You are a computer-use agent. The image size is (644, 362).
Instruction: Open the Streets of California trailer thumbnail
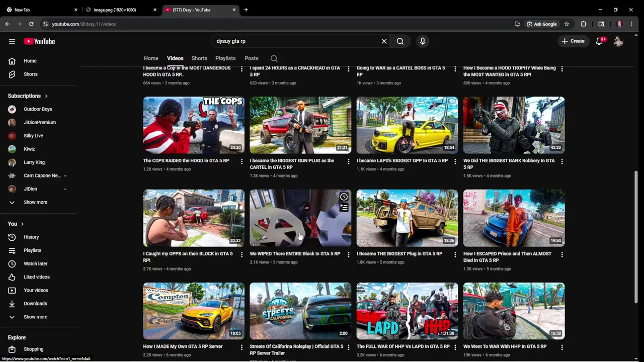(x=300, y=311)
